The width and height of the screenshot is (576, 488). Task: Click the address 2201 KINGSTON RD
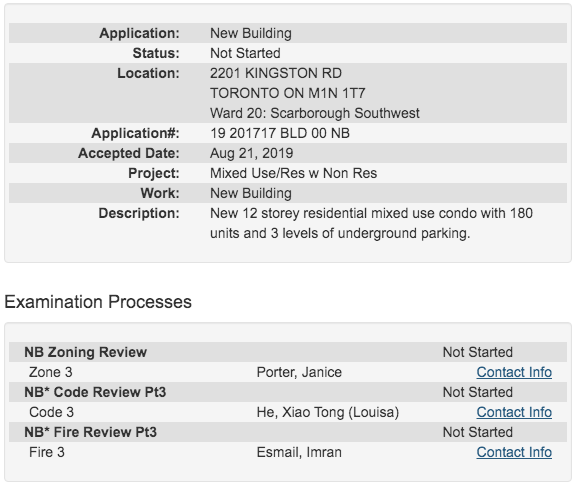coord(276,73)
